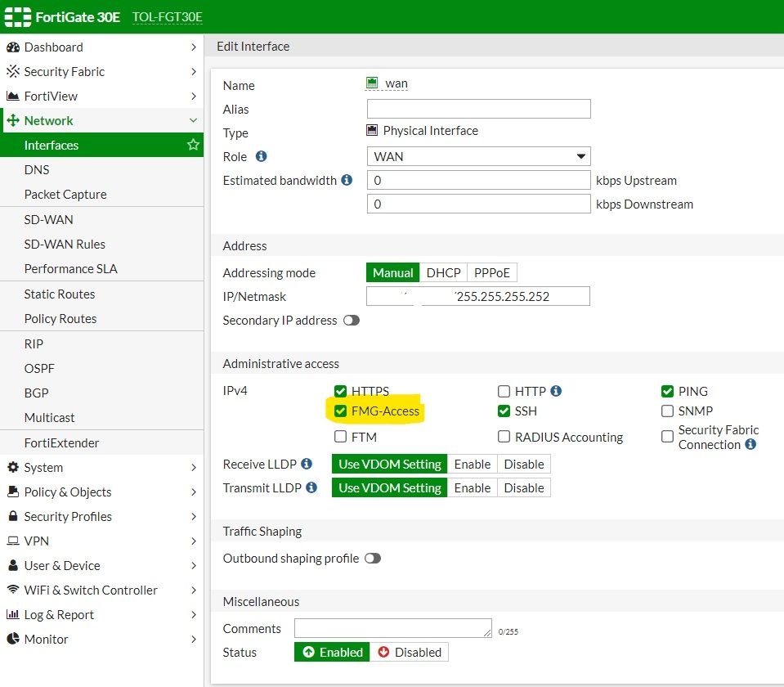Click the Receive LLDP info icon
This screenshot has width=784, height=687.
307,464
